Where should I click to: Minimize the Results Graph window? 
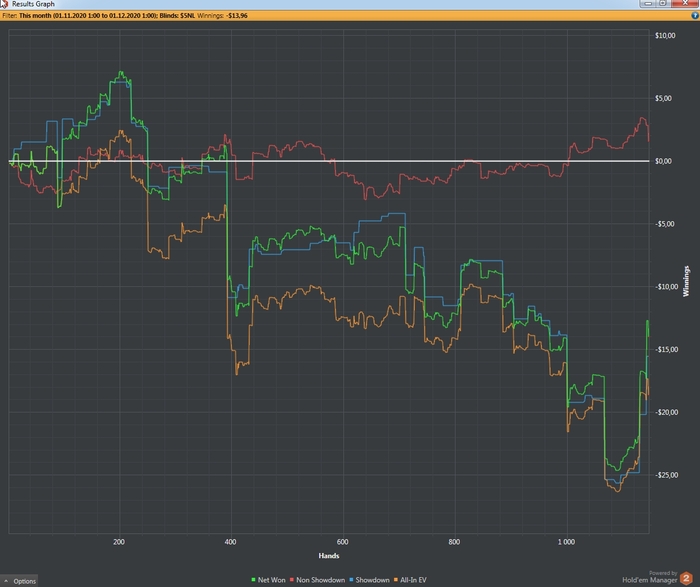coord(647,3)
